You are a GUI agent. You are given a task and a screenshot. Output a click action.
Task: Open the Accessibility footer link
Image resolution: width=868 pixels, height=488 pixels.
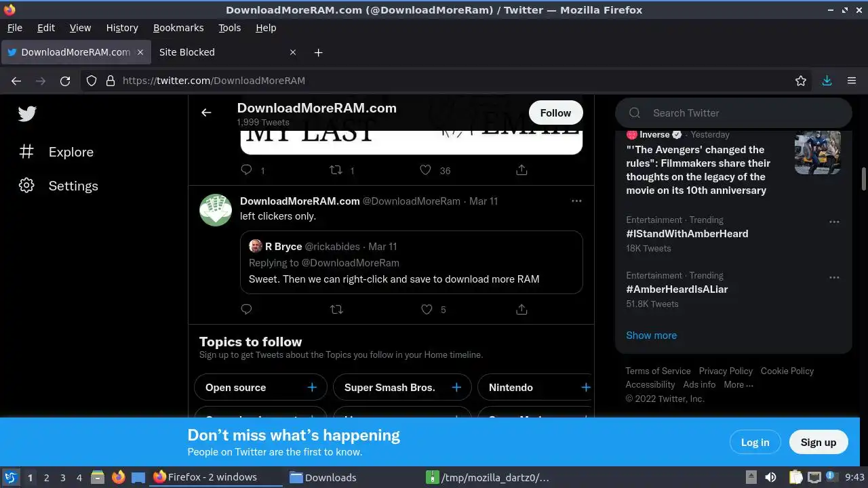(x=650, y=385)
